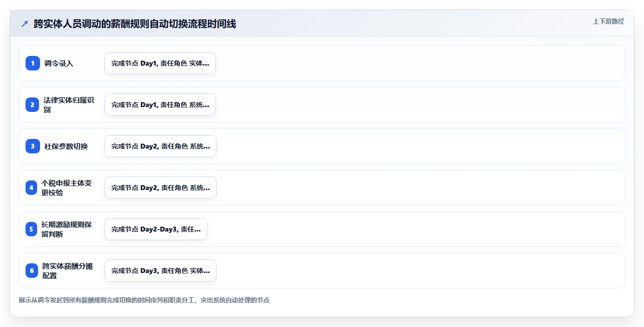Screen dimensions: 644x327
Task: Select step number 1 badge
Action: tap(33, 63)
